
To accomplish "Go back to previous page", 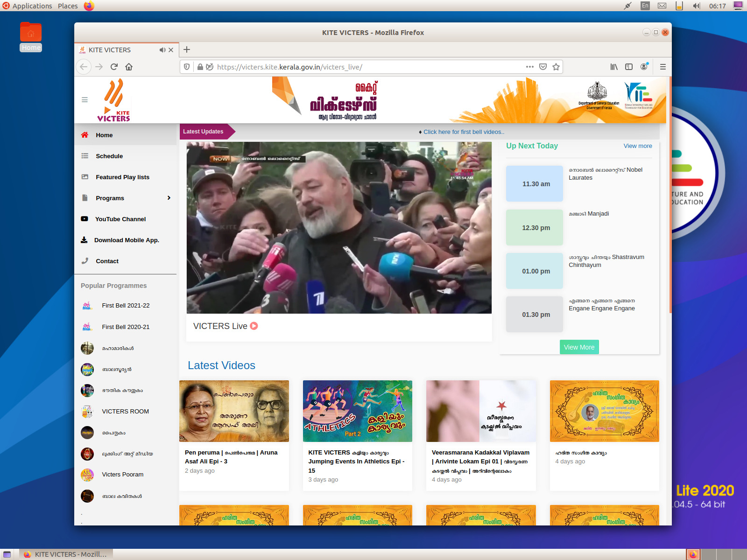I will [x=84, y=67].
